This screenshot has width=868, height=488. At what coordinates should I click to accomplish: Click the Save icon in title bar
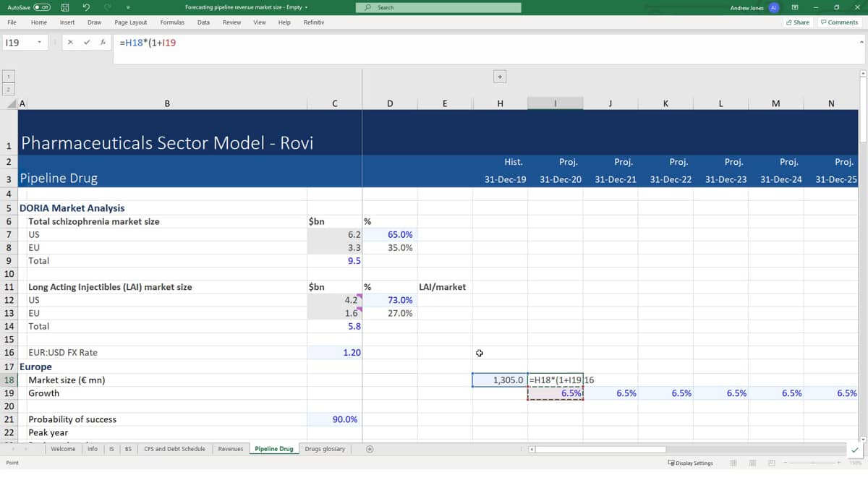click(65, 7)
